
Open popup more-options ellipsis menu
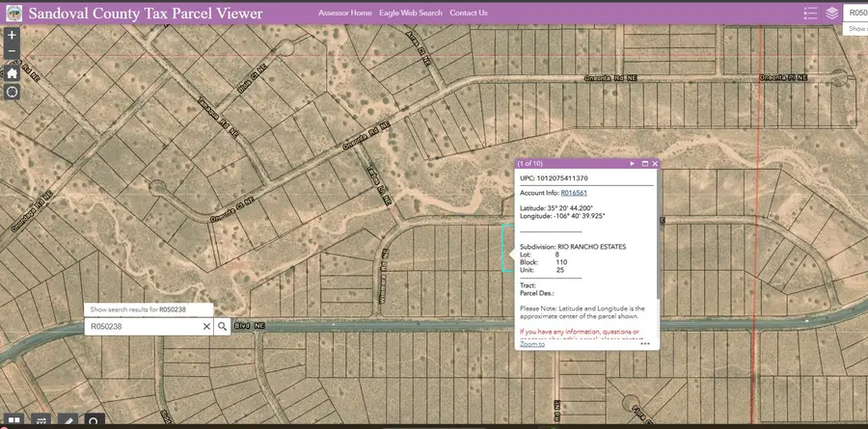click(645, 344)
